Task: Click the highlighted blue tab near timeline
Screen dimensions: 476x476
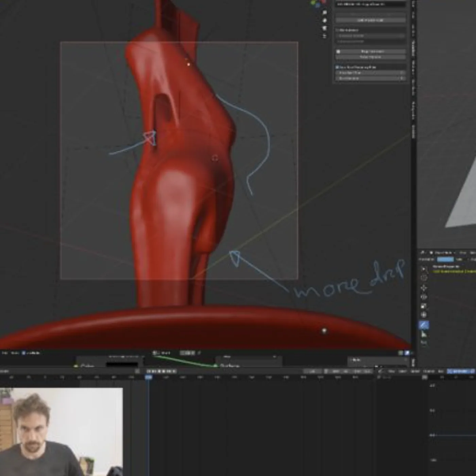Action: 460,371
